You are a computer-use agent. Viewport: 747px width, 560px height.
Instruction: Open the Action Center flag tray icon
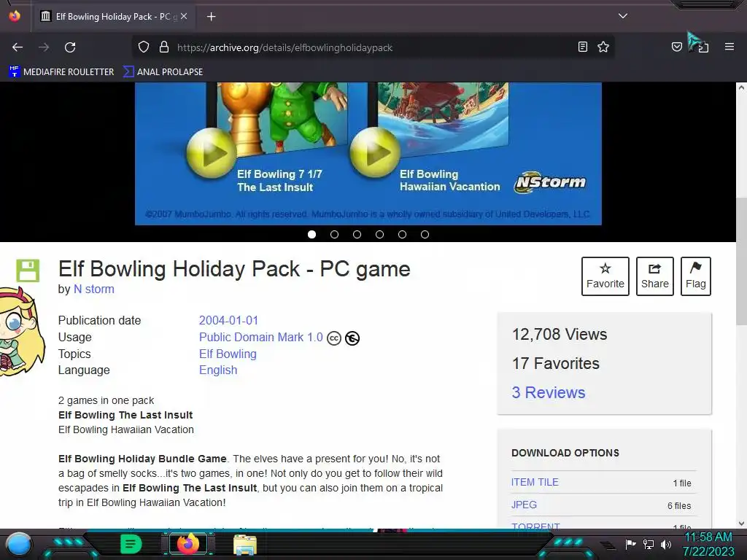[x=630, y=544]
